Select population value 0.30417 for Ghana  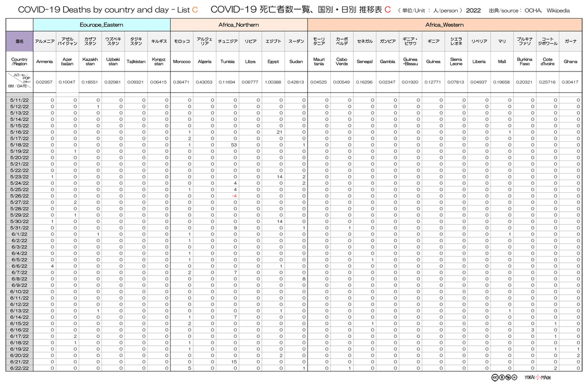coord(570,82)
